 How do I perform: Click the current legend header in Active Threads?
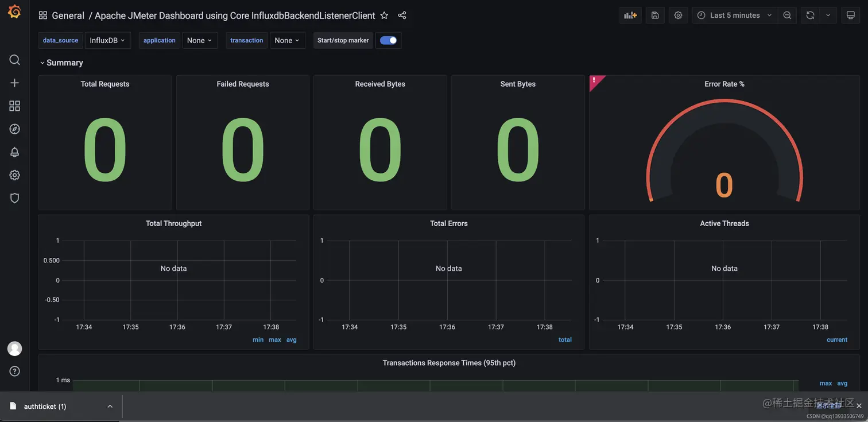(x=837, y=340)
